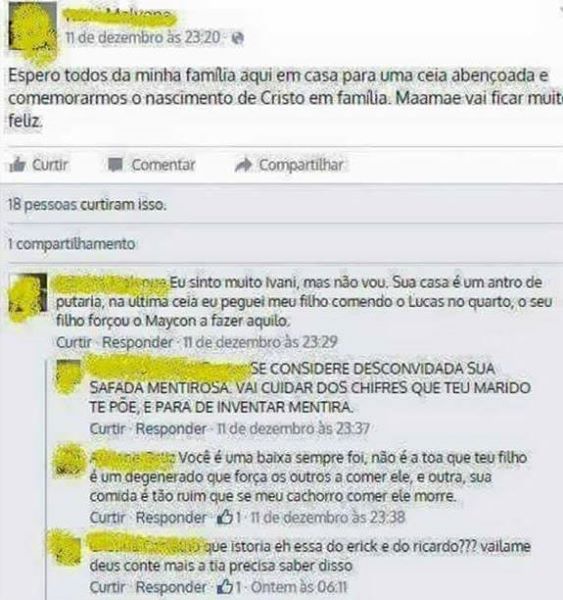Click Curtir on the 23:37 all-caps reply
The image size is (563, 600).
pyautogui.click(x=108, y=429)
